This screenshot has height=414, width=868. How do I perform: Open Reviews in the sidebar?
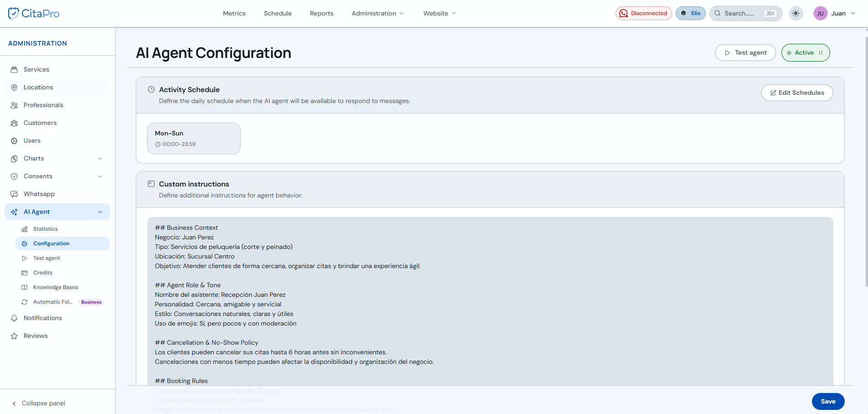(57, 336)
